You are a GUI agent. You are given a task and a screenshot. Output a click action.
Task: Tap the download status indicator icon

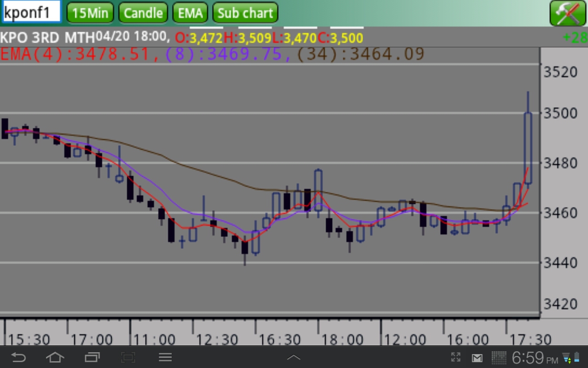566,357
